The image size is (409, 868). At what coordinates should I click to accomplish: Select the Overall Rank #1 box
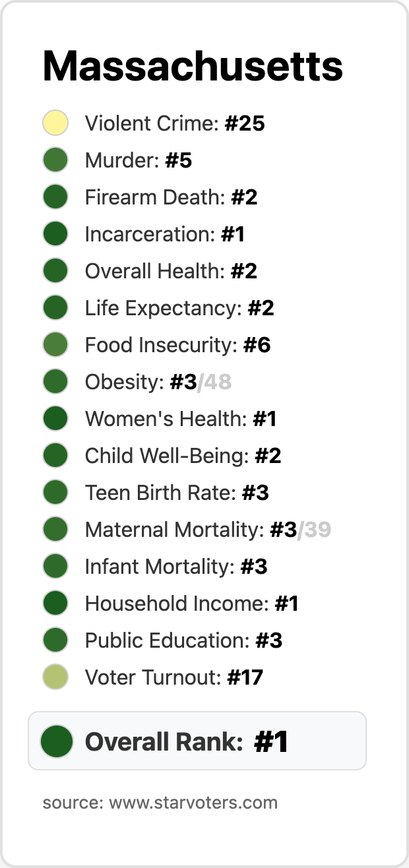coord(197,741)
